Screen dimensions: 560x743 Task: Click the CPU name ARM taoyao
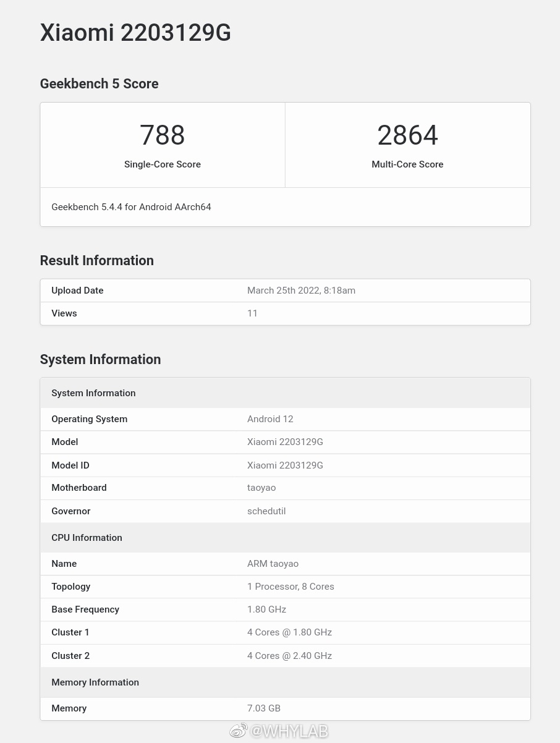click(x=273, y=564)
